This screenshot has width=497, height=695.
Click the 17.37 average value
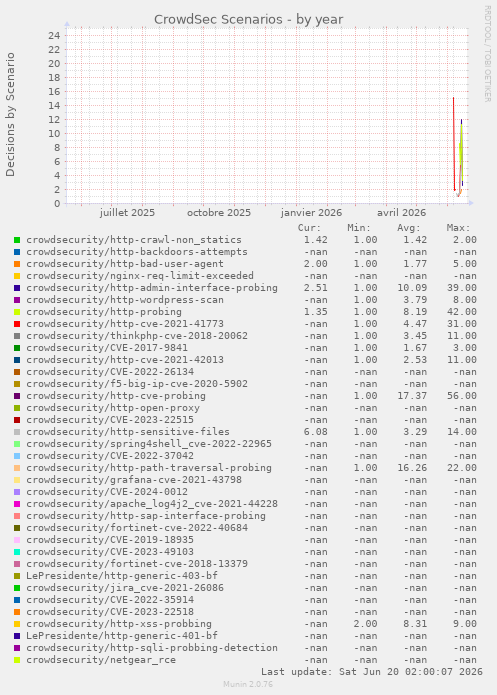tap(412, 396)
